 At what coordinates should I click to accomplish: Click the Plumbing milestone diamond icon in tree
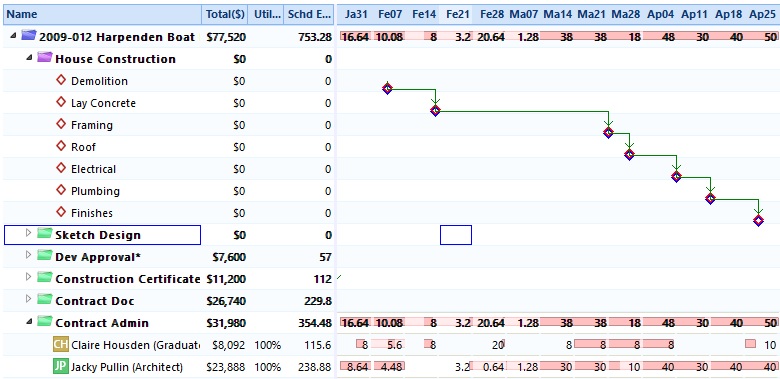coord(61,190)
